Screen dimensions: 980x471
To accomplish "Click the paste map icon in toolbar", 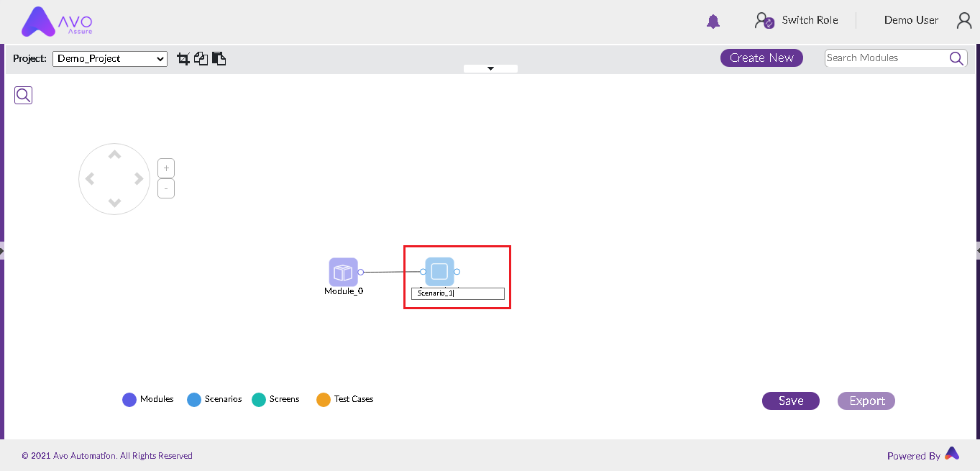I will click(x=219, y=59).
